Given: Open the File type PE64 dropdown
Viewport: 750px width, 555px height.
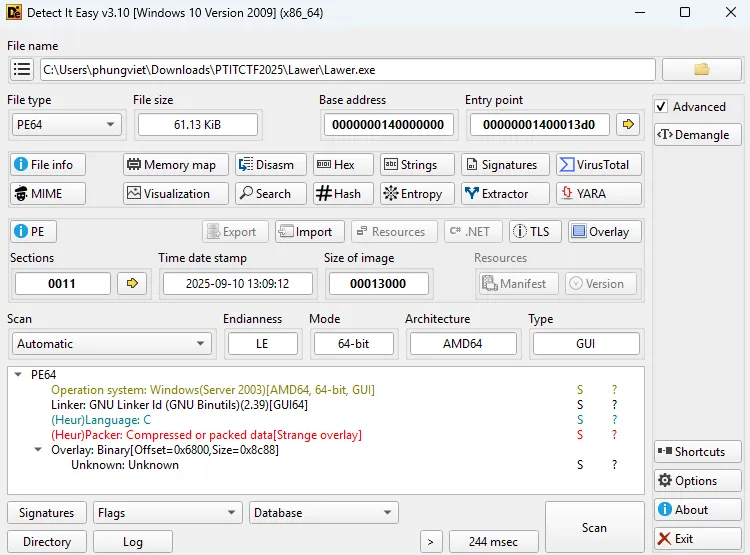Looking at the screenshot, I should coord(65,124).
